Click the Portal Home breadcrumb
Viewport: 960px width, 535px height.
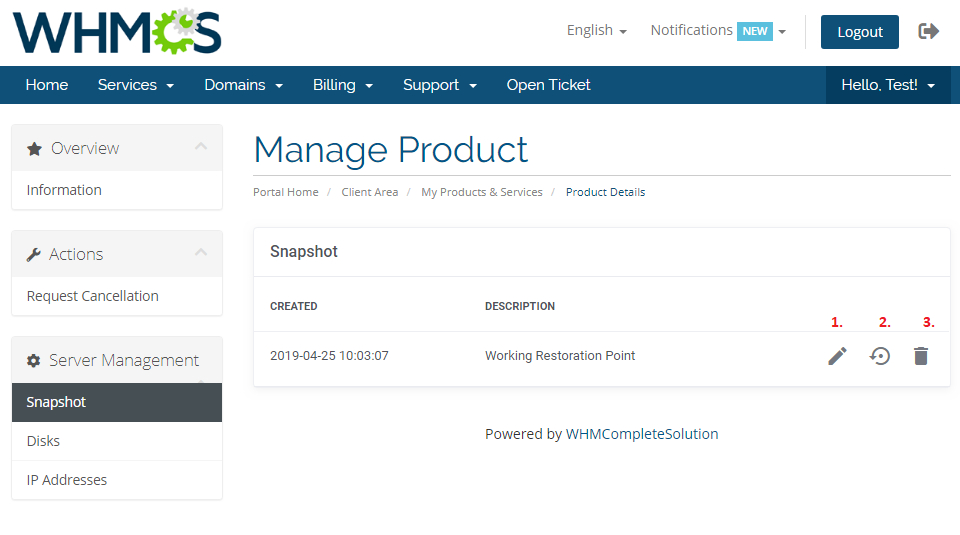[x=285, y=192]
